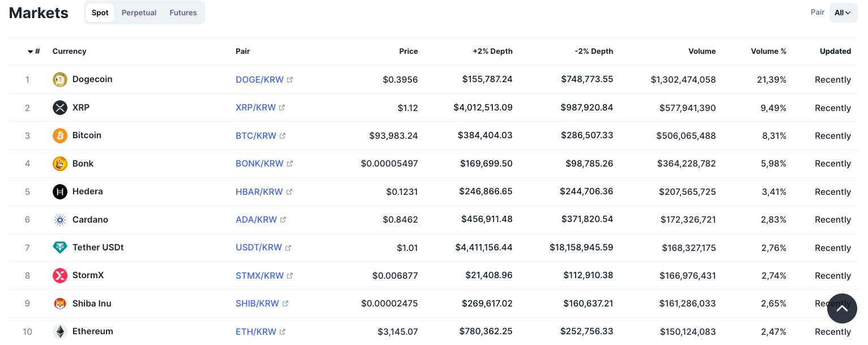Click the XRP logo icon
The width and height of the screenshot is (868, 345).
[60, 108]
